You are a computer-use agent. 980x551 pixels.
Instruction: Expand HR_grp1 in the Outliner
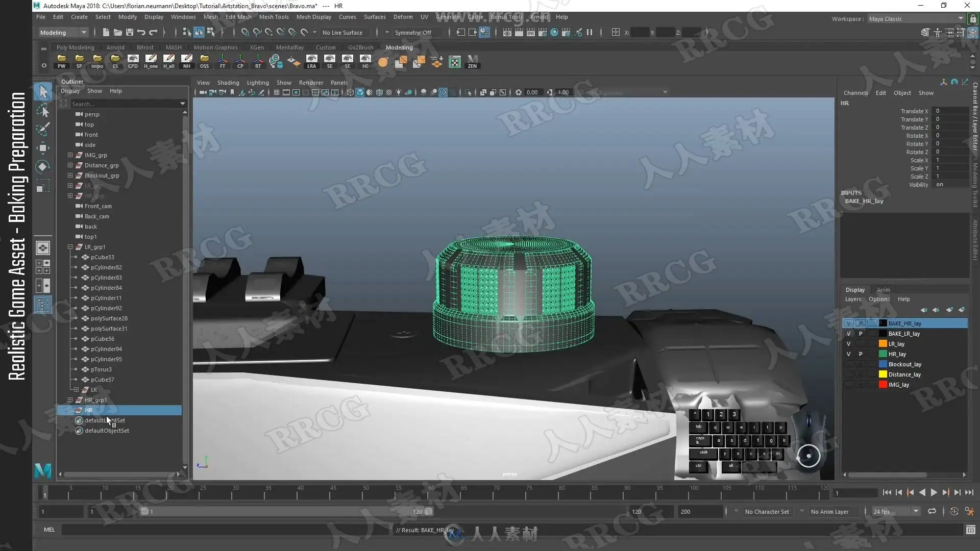click(70, 400)
